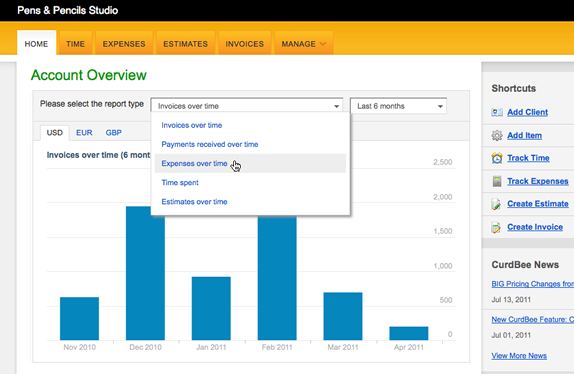
Task: Click the Jul 01, 2011 news date
Action: [x=511, y=335]
